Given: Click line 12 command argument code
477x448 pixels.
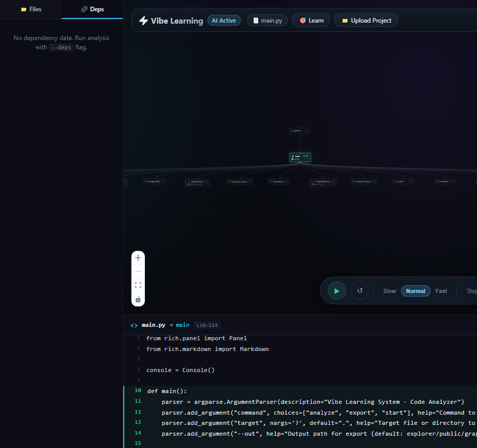Looking at the screenshot, I should point(319,413).
